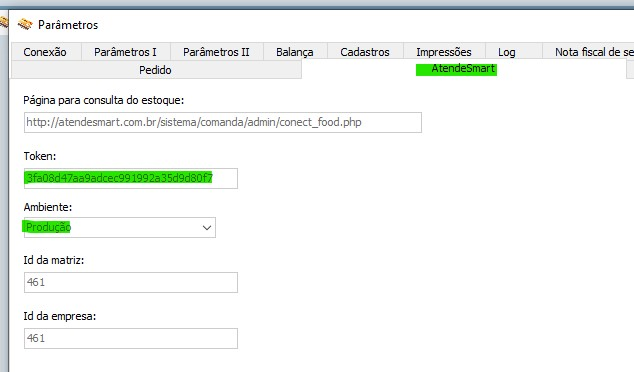This screenshot has width=634, height=372.
Task: Open the Parâmetros II tab
Action: click(x=217, y=52)
